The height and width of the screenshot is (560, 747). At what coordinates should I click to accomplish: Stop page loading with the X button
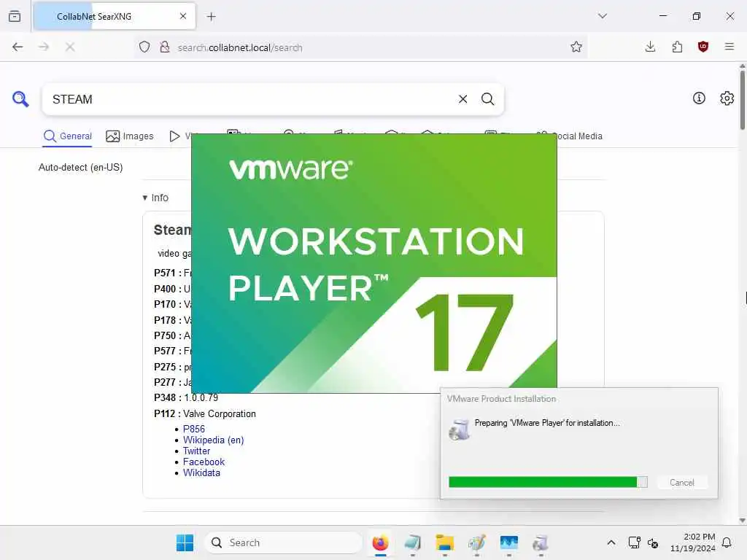[x=70, y=47]
